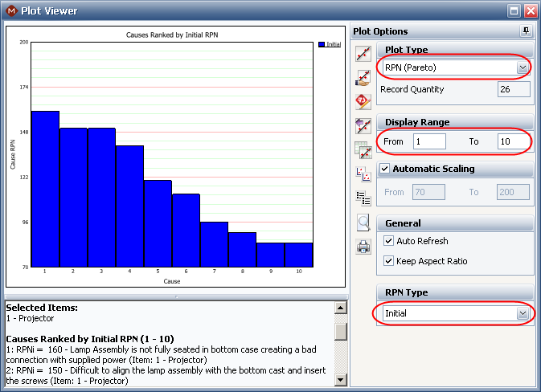
Task: Select the Record Quantity field
Action: pyautogui.click(x=513, y=89)
